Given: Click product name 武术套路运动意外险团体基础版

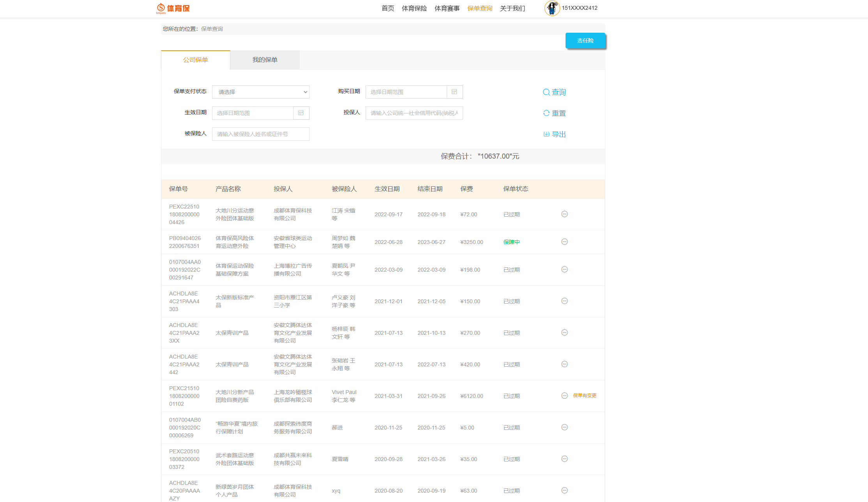Looking at the screenshot, I should 235,459.
